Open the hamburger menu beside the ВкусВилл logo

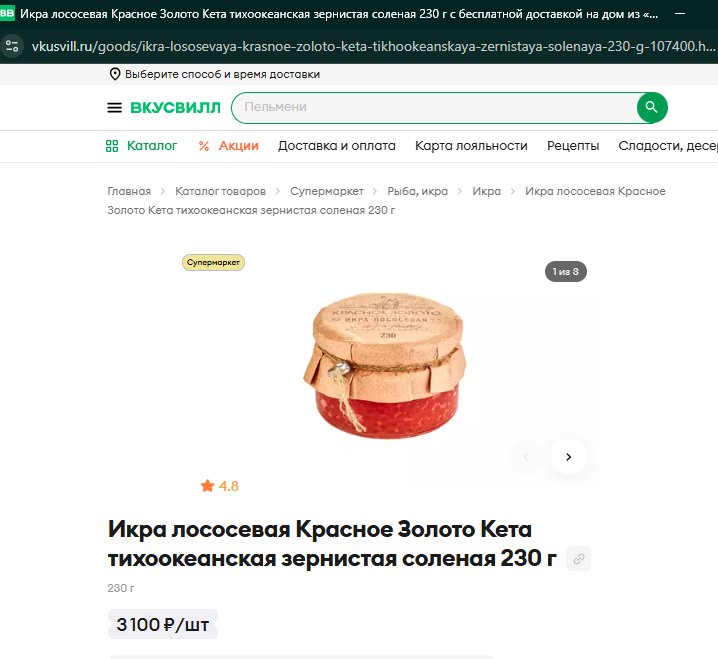pyautogui.click(x=114, y=108)
